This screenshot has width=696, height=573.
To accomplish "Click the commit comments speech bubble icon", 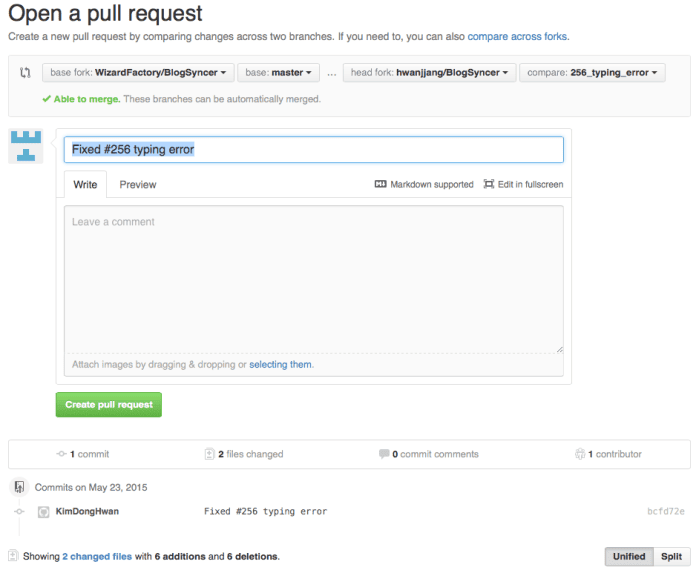I will point(384,454).
